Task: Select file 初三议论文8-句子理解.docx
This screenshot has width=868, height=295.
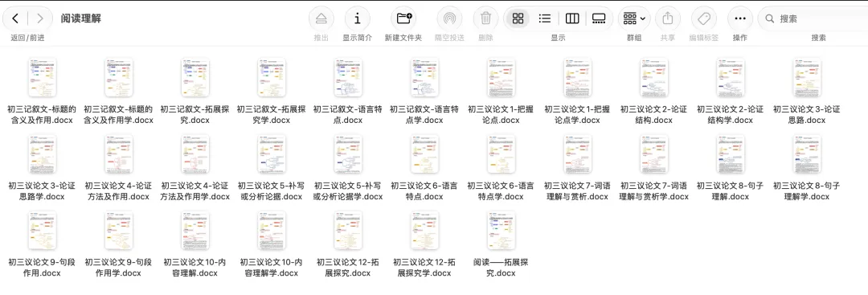Action: [730, 168]
